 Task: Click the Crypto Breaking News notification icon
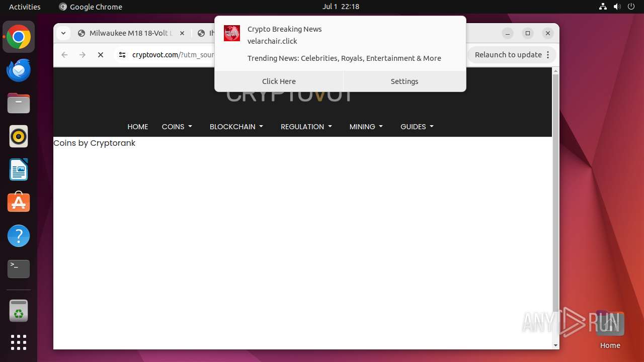[x=232, y=33]
